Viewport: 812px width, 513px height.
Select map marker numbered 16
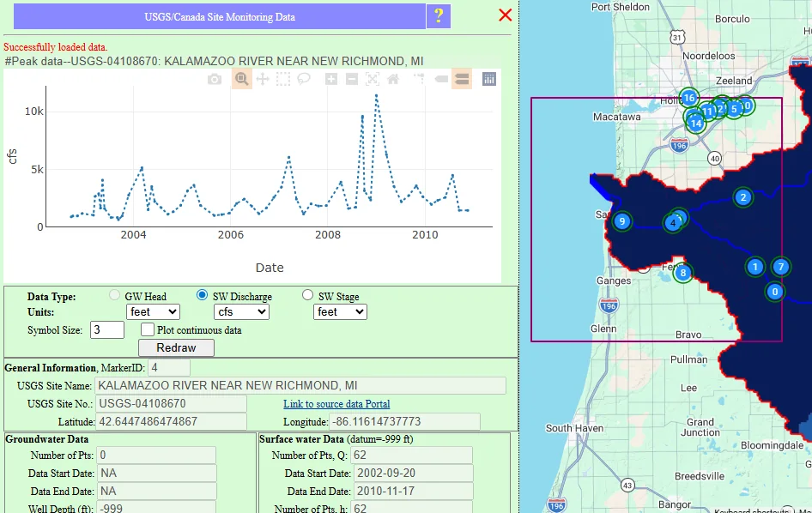[x=688, y=97]
